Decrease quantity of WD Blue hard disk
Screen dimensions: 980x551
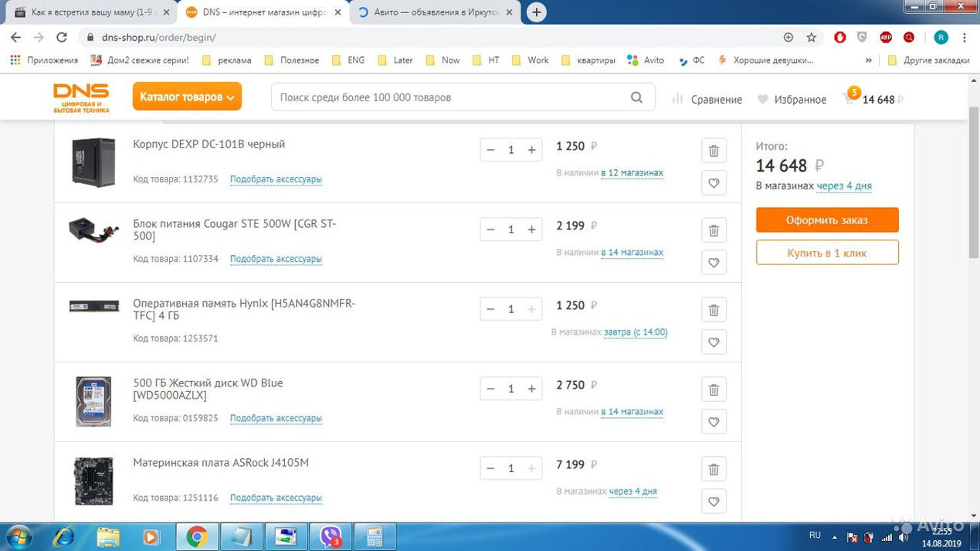(x=490, y=389)
